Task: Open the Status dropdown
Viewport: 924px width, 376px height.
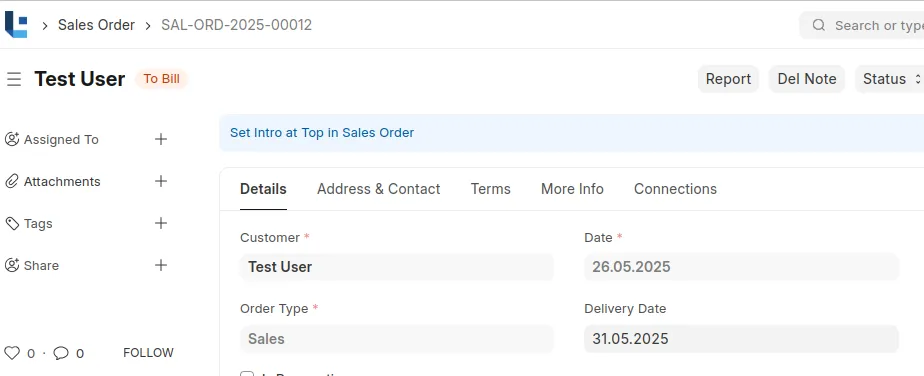Action: click(890, 79)
